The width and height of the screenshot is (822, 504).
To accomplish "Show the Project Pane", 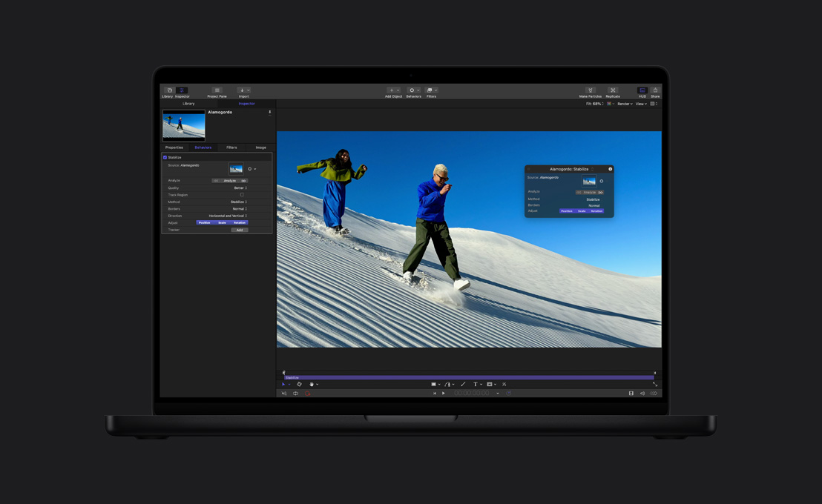I will [x=217, y=90].
